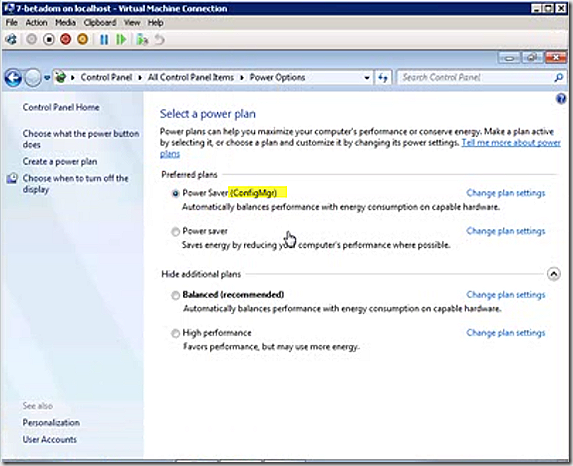Click the orange Save state toolbar icon
The image size is (573, 466).
83,39
